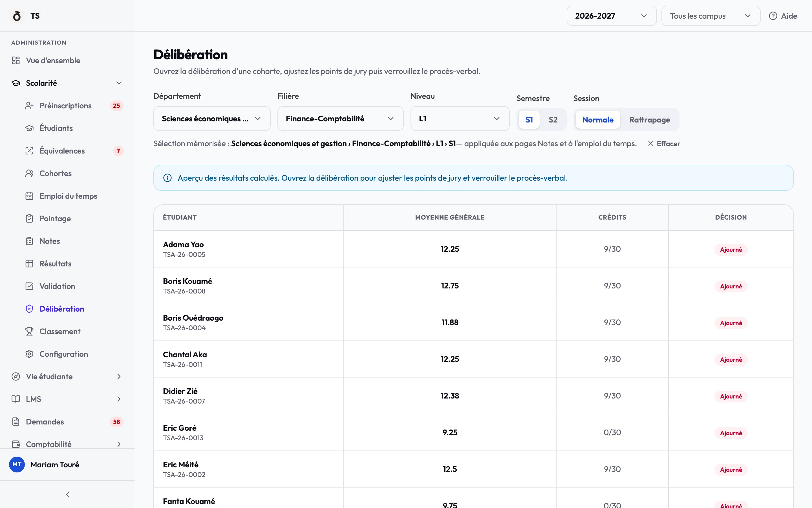Click the Résultats table icon
The image size is (812, 508).
(x=29, y=264)
